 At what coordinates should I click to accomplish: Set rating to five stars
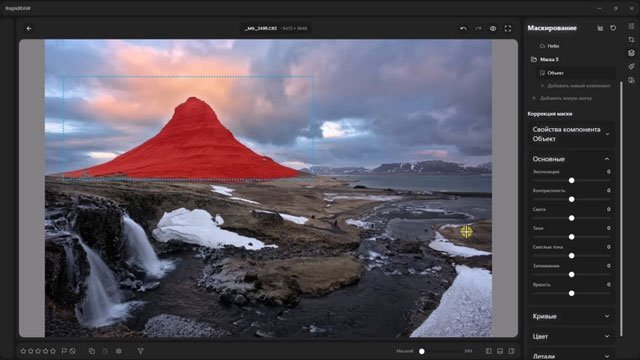[53, 351]
